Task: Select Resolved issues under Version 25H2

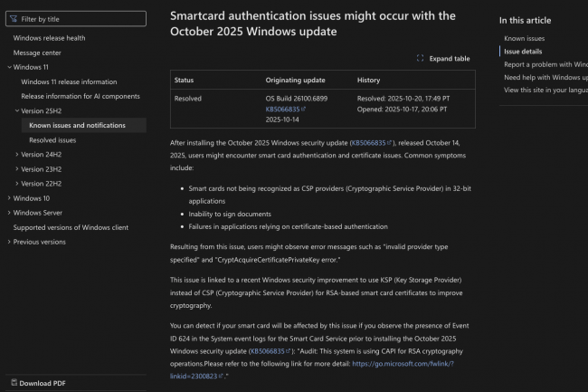Action: click(52, 140)
